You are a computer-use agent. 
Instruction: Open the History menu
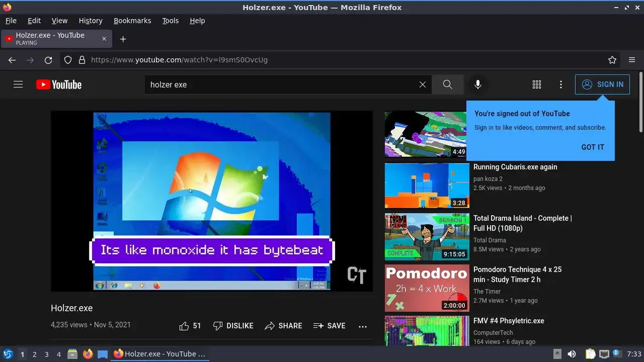coord(91,21)
